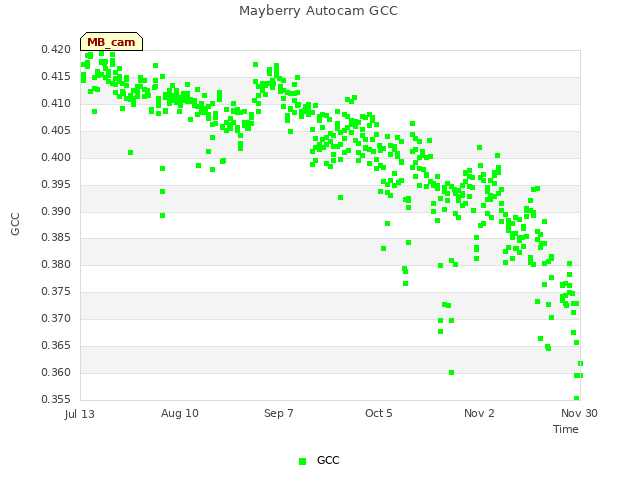
Task: Click the 0.375 y-axis value
Action: (x=56, y=291)
